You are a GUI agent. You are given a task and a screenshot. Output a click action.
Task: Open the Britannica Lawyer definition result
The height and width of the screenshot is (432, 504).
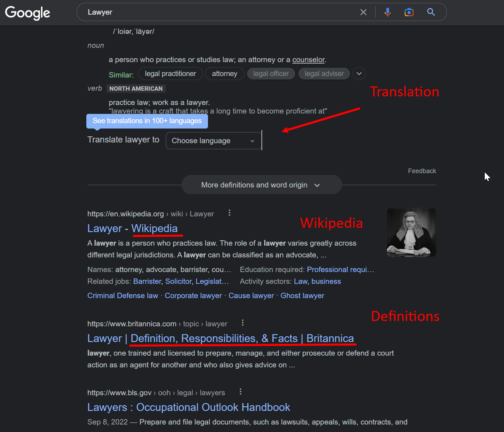[x=220, y=338]
